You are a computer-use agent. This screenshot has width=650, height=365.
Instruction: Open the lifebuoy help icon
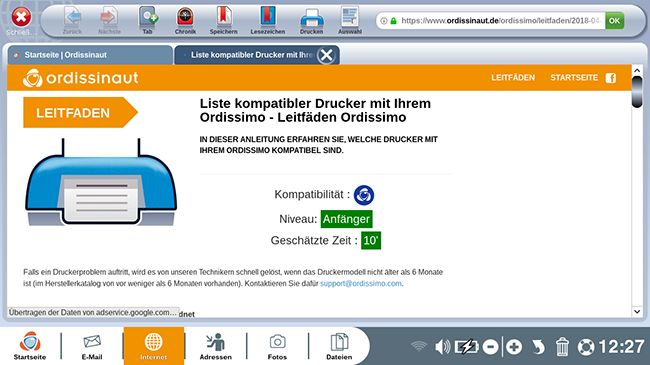pos(586,347)
